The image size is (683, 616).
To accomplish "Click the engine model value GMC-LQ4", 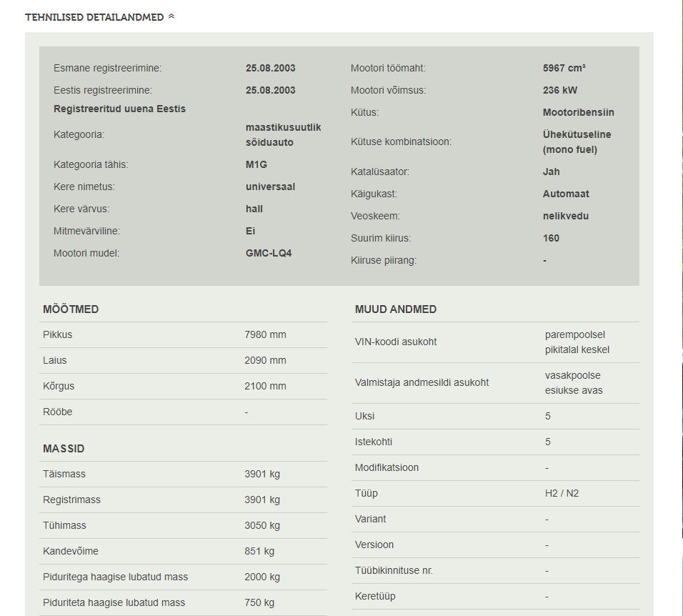I will point(269,253).
